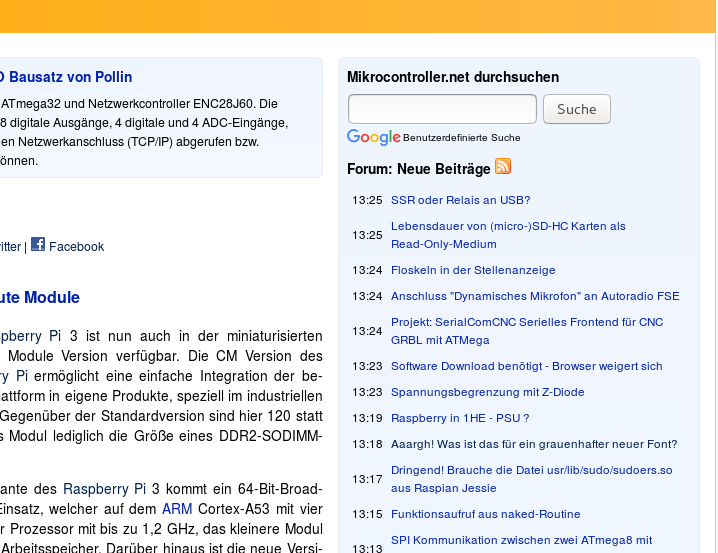718x553 pixels.
Task: Open the Facebook link
Action: (x=76, y=247)
